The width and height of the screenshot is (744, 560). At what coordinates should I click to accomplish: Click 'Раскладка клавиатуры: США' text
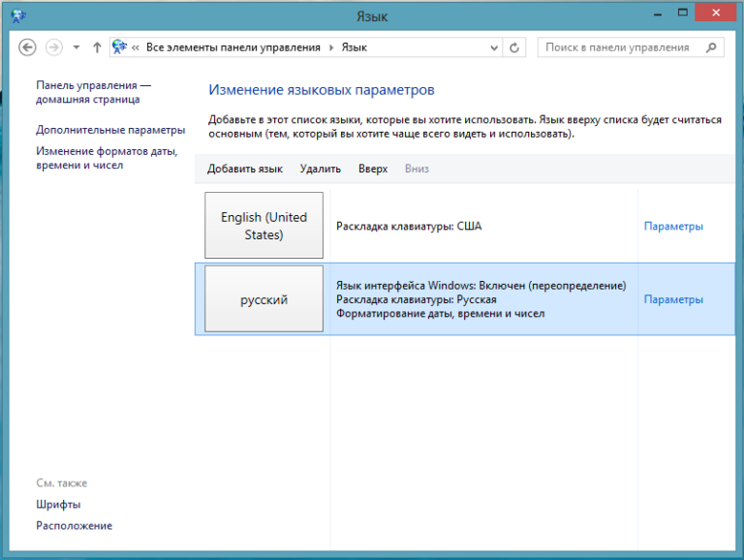pos(409,227)
